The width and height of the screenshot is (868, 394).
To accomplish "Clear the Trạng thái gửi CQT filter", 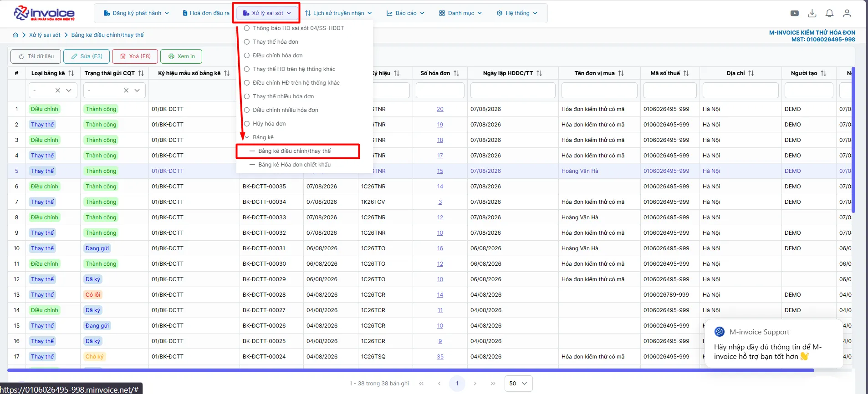I will pos(126,91).
